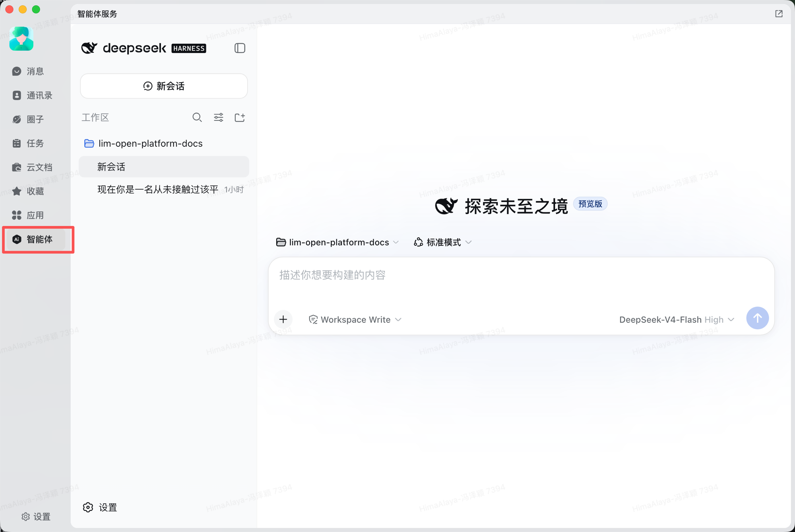Open window in external view icon
The width and height of the screenshot is (795, 532).
(779, 14)
